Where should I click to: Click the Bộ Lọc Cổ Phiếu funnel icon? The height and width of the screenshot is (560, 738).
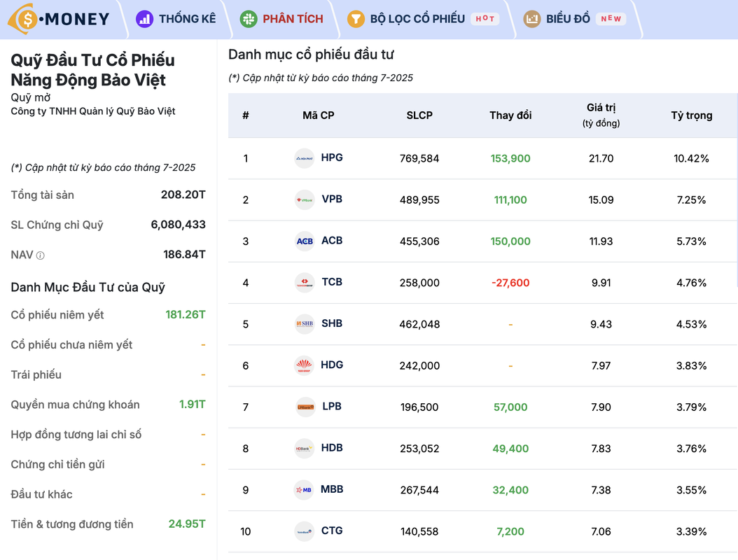(x=356, y=19)
